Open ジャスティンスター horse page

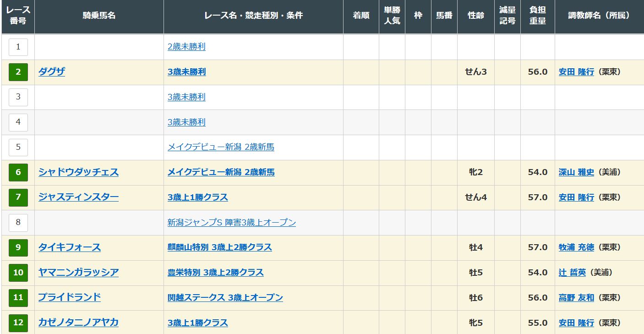pyautogui.click(x=78, y=197)
